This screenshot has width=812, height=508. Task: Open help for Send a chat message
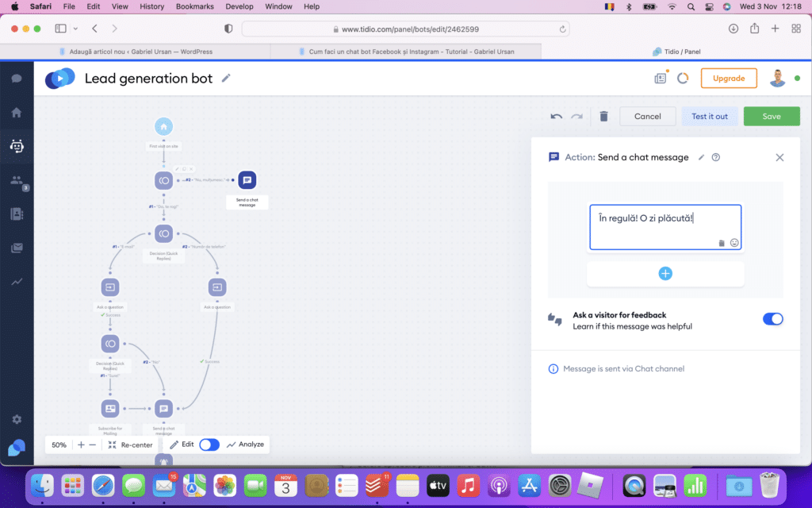point(716,157)
